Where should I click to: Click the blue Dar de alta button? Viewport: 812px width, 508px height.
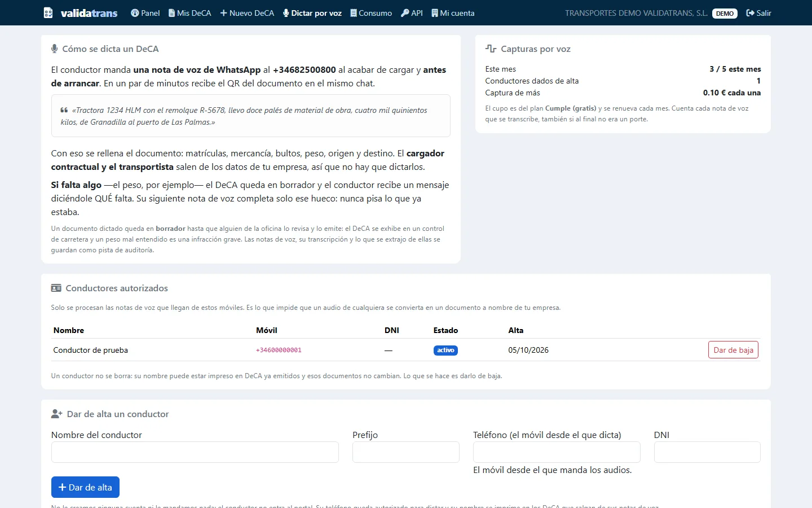click(85, 487)
